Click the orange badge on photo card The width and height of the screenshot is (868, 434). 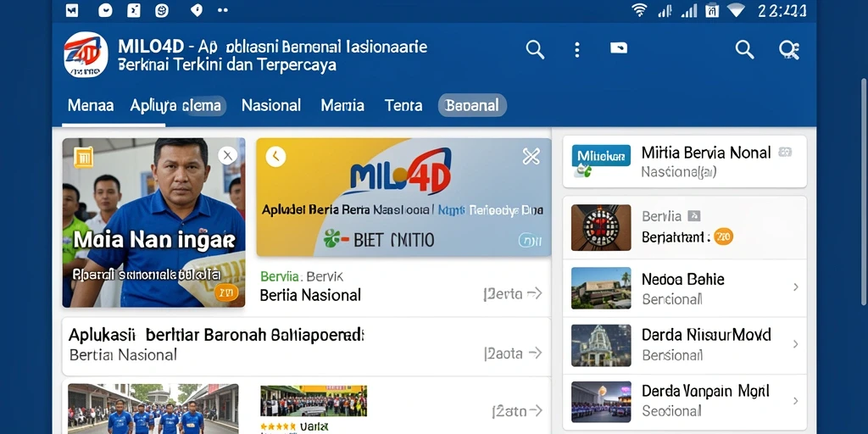(x=226, y=292)
